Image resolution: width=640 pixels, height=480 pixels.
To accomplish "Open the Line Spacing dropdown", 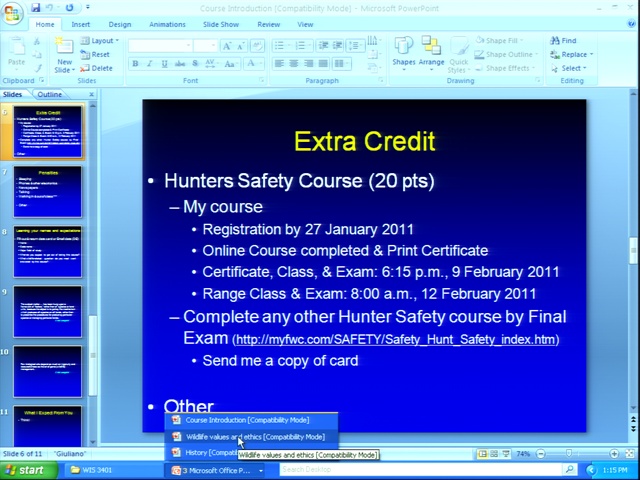I will tap(355, 45).
